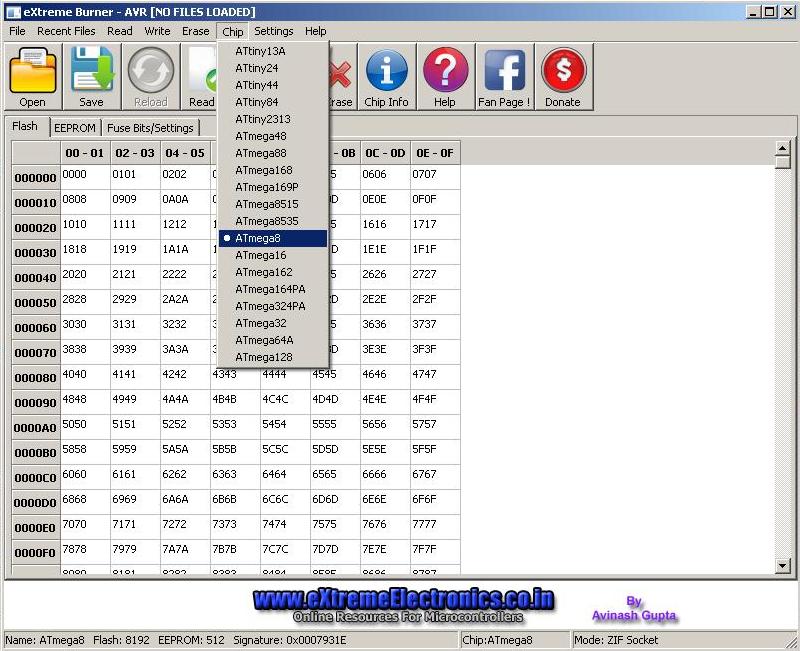Click the 0000F0 address row header
The width and height of the screenshot is (800, 651).
click(36, 553)
